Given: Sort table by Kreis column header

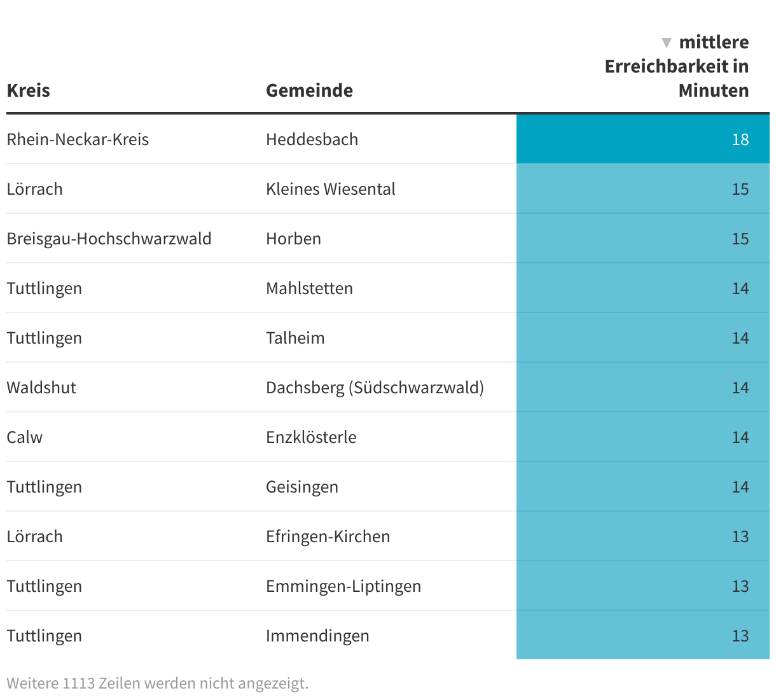Looking at the screenshot, I should click(29, 90).
